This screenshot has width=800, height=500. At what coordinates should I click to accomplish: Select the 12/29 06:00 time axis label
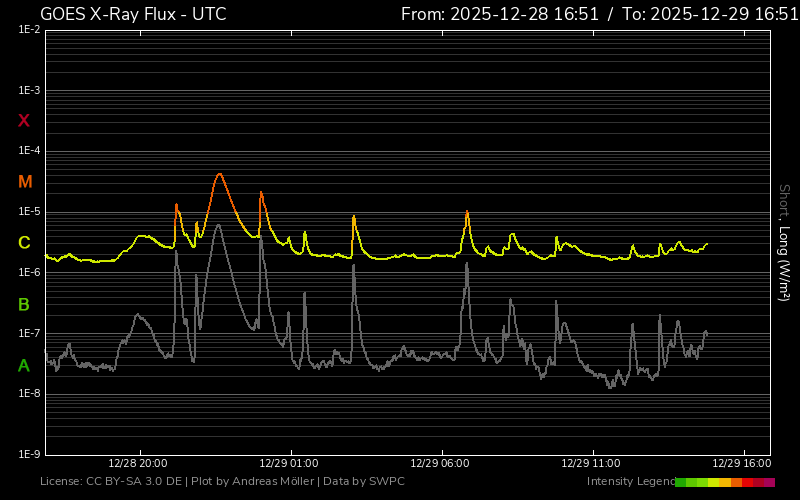click(440, 464)
